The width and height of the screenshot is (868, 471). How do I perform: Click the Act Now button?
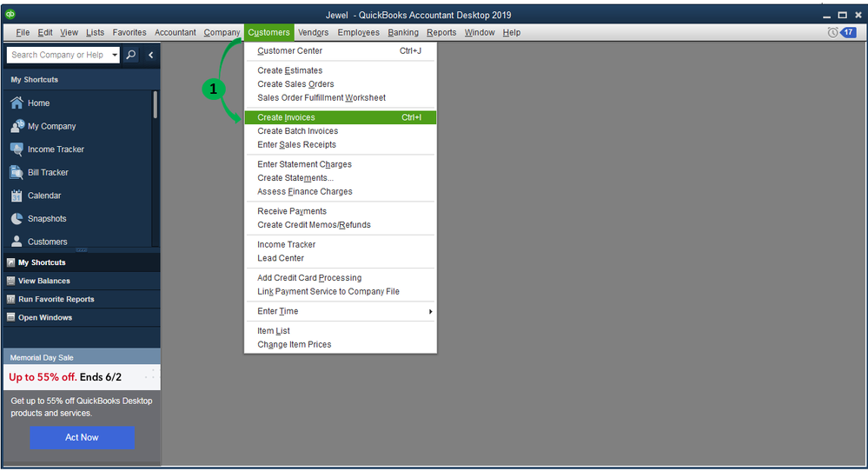(82, 437)
